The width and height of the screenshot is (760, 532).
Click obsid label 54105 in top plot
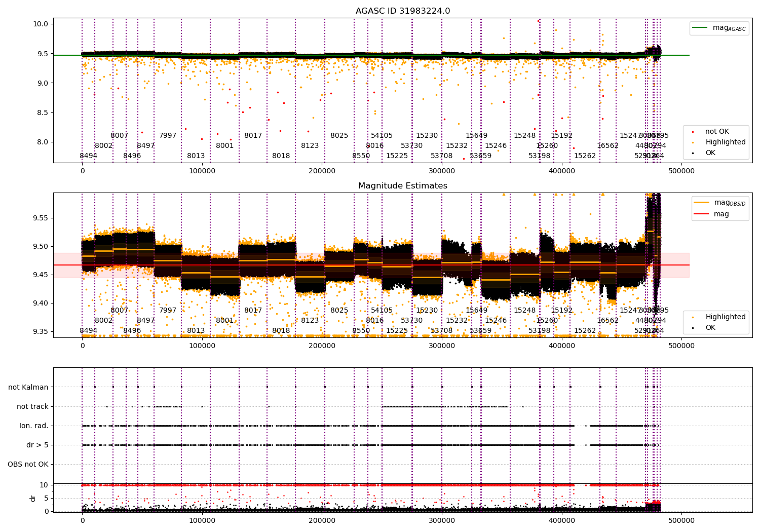pos(382,136)
